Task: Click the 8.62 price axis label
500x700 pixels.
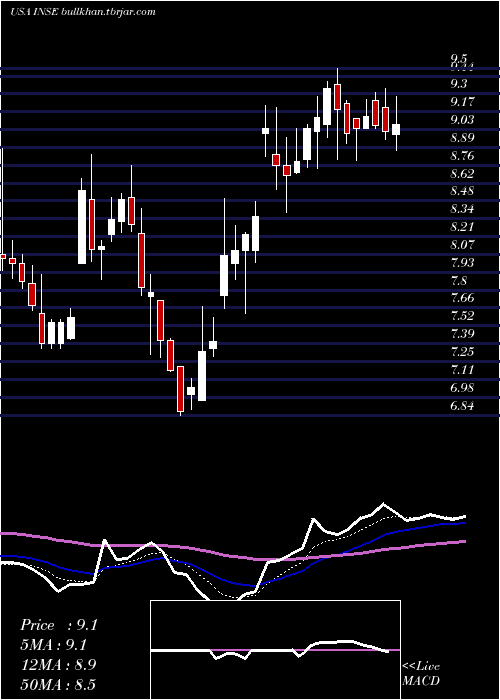Action: coord(462,174)
